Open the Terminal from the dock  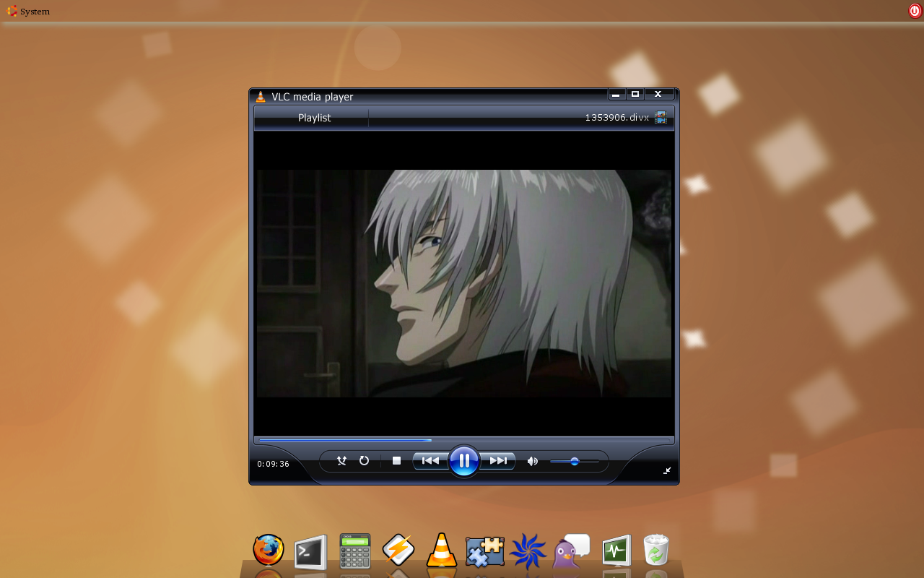tap(310, 552)
